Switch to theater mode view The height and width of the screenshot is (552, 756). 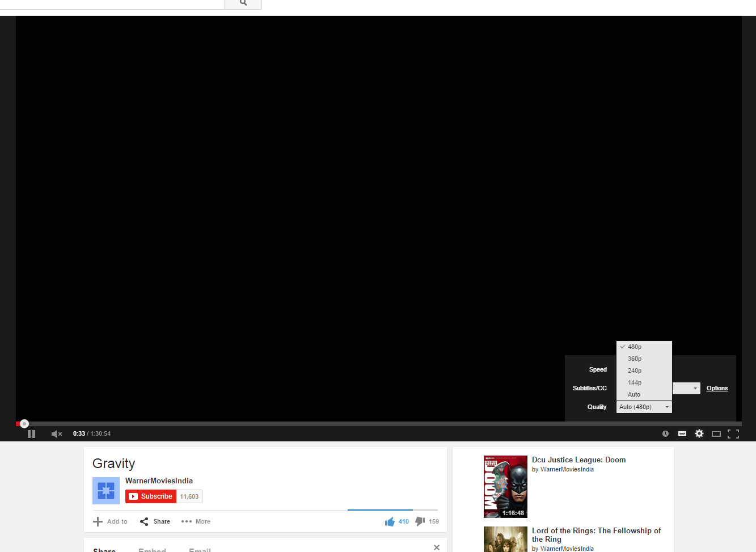pos(716,434)
